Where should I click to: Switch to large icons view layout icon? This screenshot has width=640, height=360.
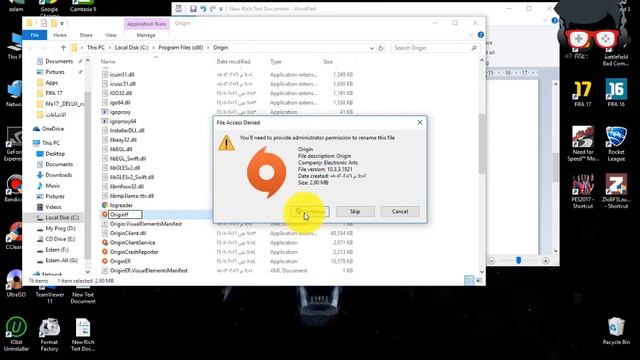479,280
